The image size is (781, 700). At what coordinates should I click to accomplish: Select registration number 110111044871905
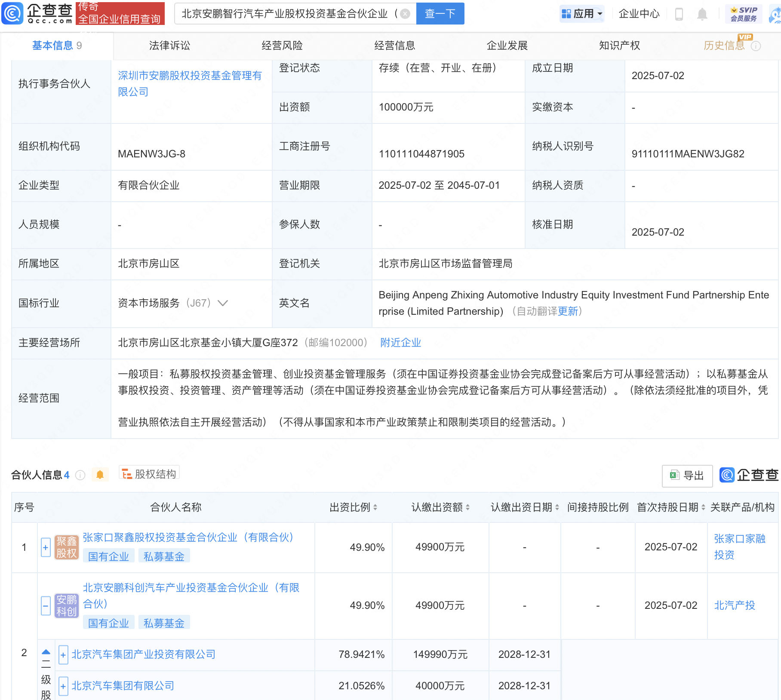tap(421, 154)
